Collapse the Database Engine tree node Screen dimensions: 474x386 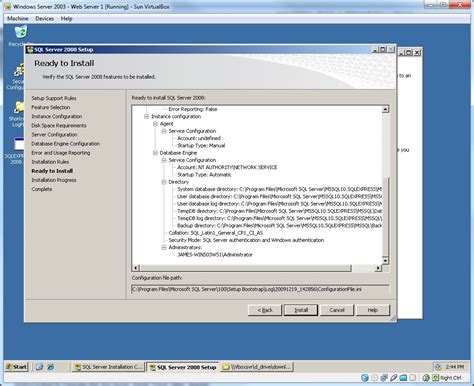155,153
